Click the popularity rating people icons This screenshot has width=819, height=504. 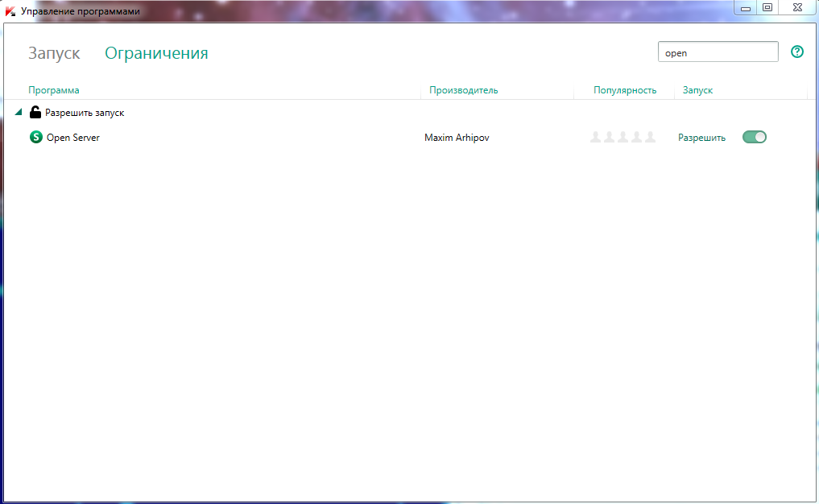point(623,138)
